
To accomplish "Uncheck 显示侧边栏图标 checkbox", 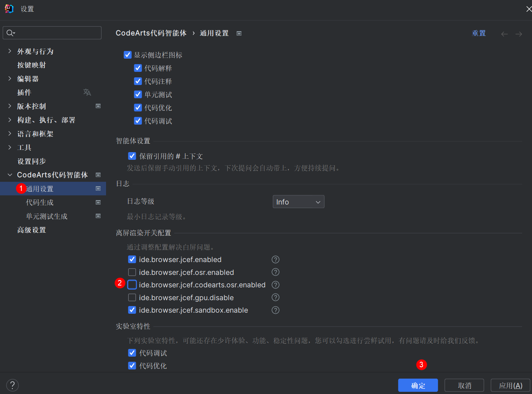I will coord(128,55).
